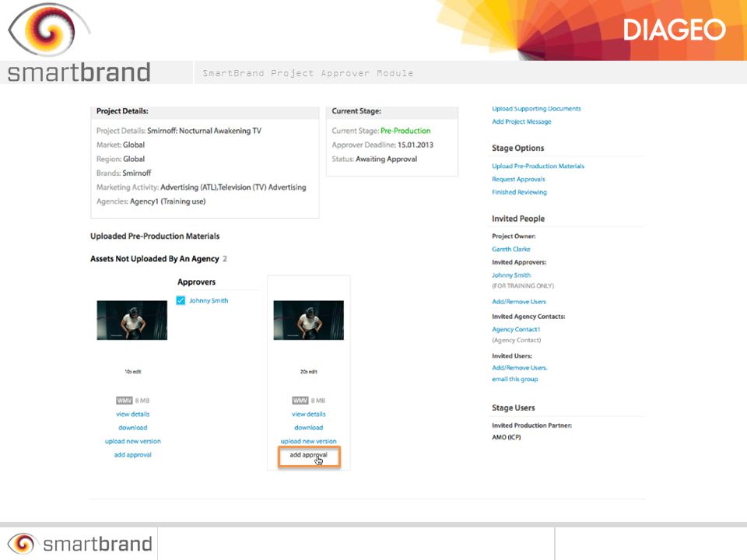
Task: Click 'Awaiting Approval' status text
Action: point(387,159)
